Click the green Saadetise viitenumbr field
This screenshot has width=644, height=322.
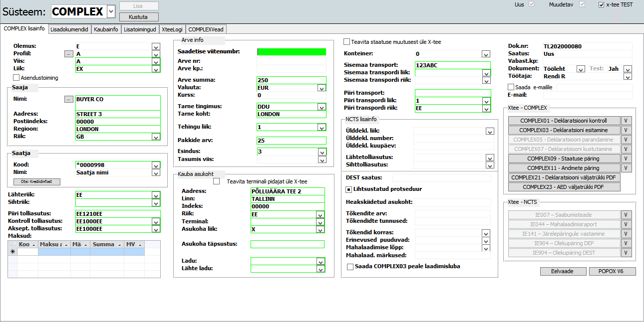click(x=291, y=51)
